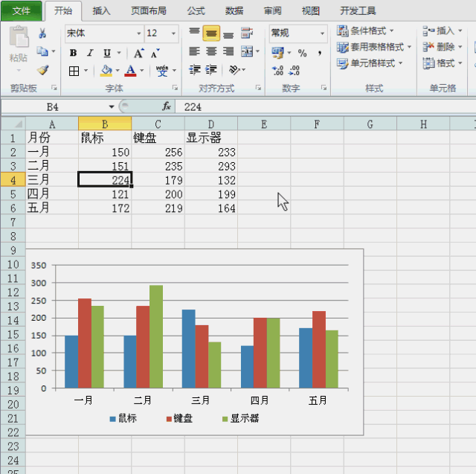Click the cell borders icon
Screen dimensions: 476x474
coord(74,71)
